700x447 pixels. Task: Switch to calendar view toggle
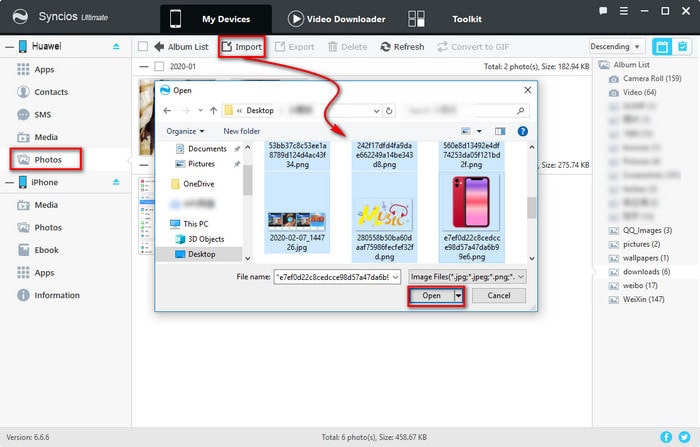pos(662,47)
